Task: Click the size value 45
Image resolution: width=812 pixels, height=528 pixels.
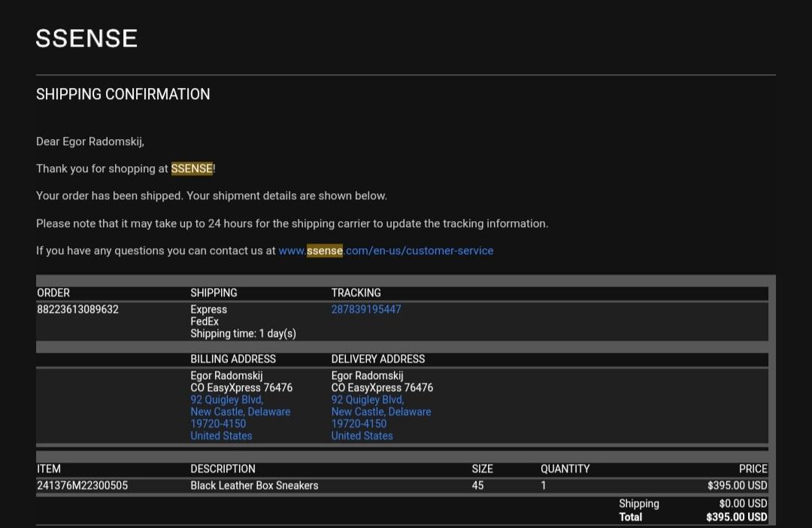Action: click(x=477, y=485)
